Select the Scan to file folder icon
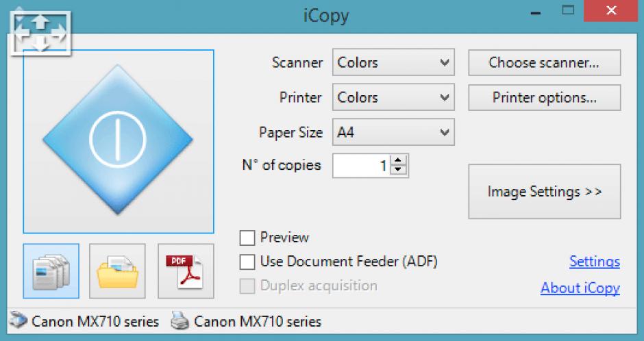This screenshot has width=644, height=341. [117, 271]
